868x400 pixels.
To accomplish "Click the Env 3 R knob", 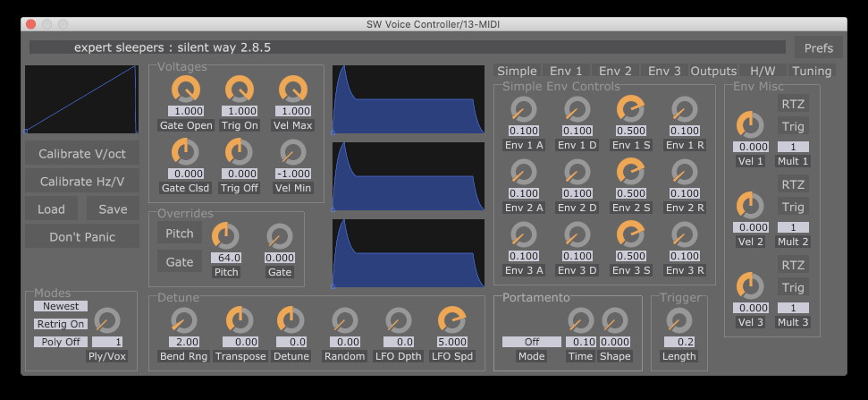I will coord(685,234).
